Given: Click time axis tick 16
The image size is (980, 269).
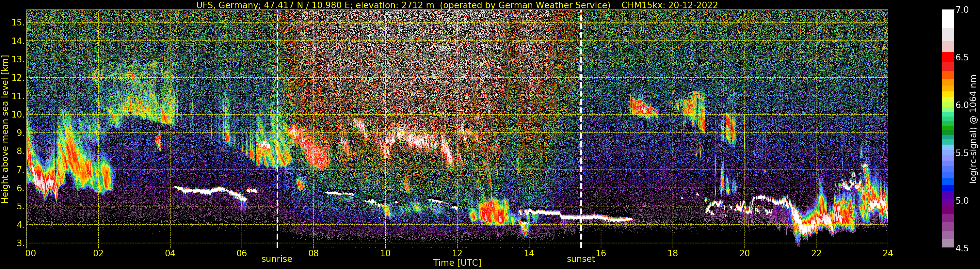Looking at the screenshot, I should click(x=601, y=253).
